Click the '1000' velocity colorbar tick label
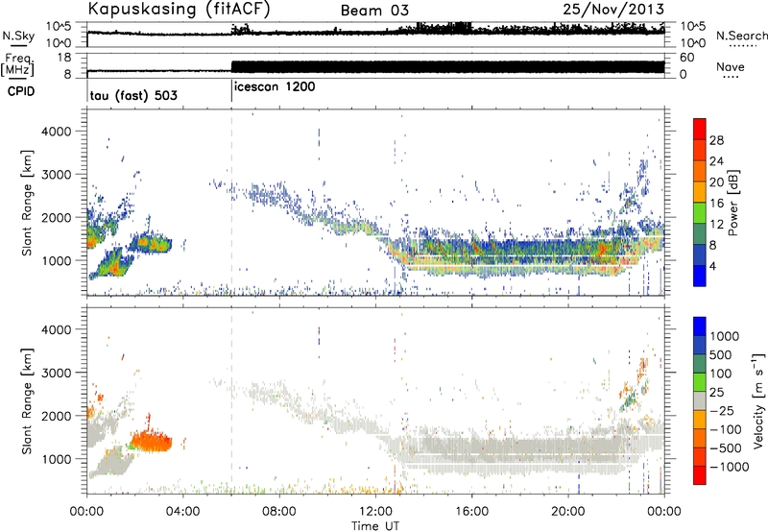This screenshot has width=768, height=532. pos(725,335)
